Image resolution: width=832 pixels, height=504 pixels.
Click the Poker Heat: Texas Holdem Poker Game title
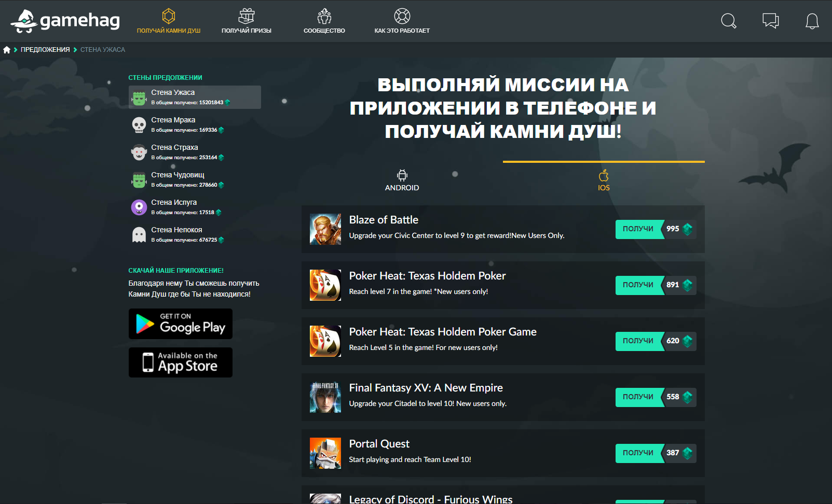point(443,332)
